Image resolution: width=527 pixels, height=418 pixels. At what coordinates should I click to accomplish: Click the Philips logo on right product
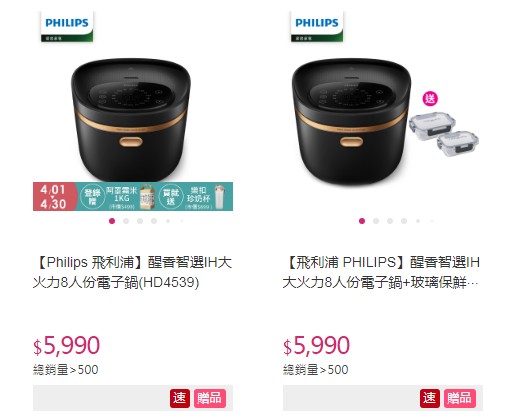317,26
